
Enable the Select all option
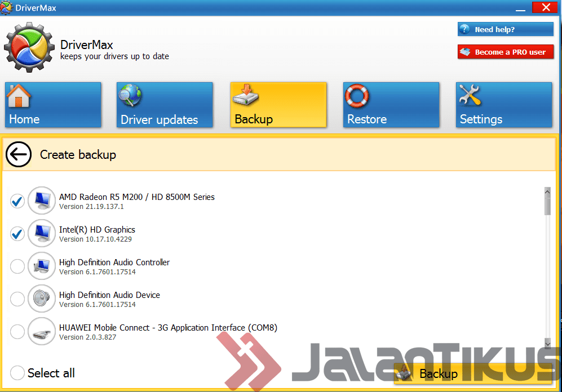[17, 373]
